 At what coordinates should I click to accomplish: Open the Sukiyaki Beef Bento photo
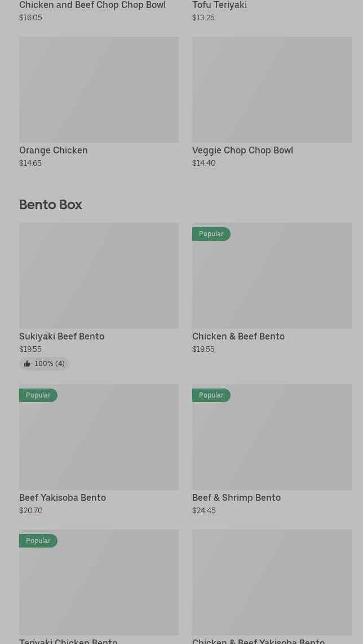coord(99,275)
